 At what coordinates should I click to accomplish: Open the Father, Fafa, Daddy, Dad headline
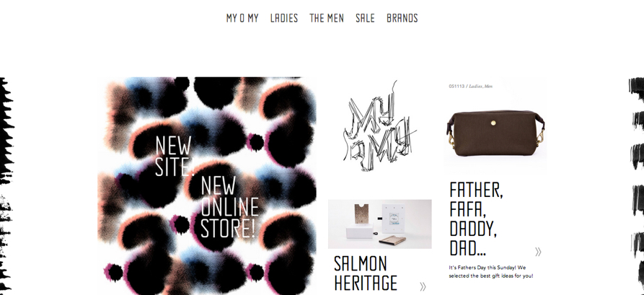point(476,219)
